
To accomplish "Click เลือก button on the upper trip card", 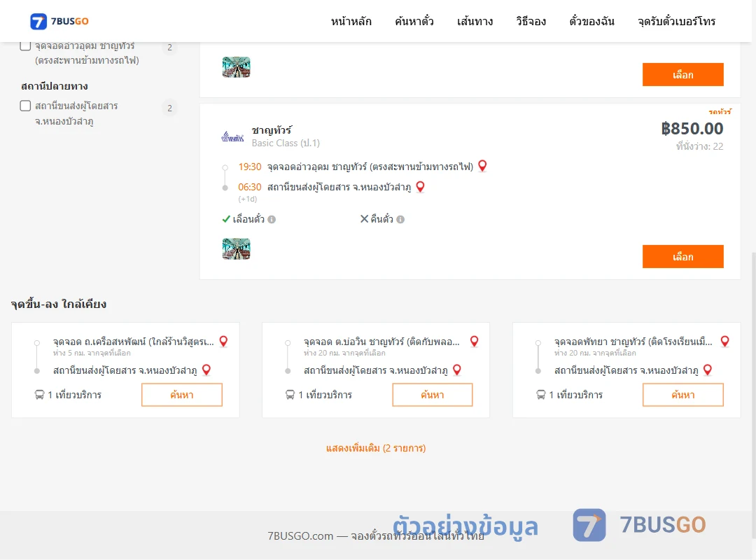I will (x=682, y=75).
